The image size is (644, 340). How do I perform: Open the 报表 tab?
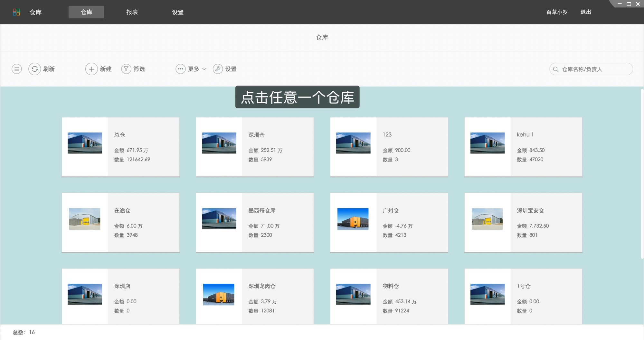[132, 12]
